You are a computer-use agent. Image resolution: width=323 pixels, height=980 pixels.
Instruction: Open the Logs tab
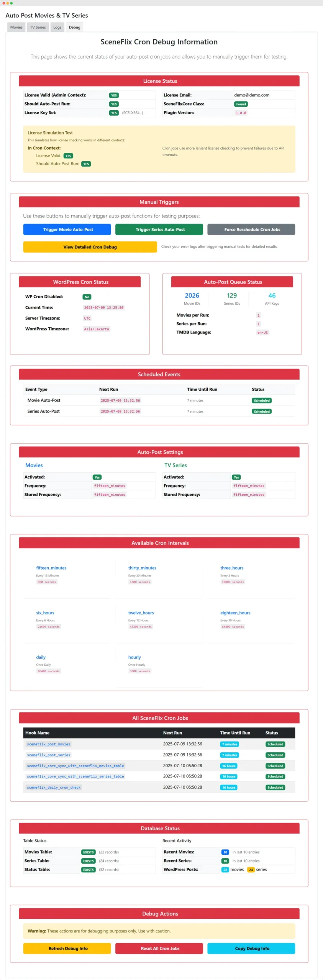[57, 27]
